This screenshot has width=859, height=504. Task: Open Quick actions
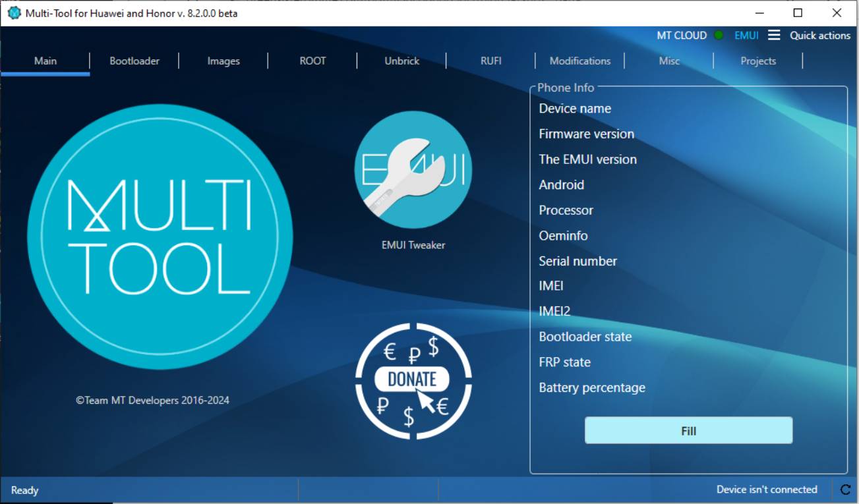819,35
